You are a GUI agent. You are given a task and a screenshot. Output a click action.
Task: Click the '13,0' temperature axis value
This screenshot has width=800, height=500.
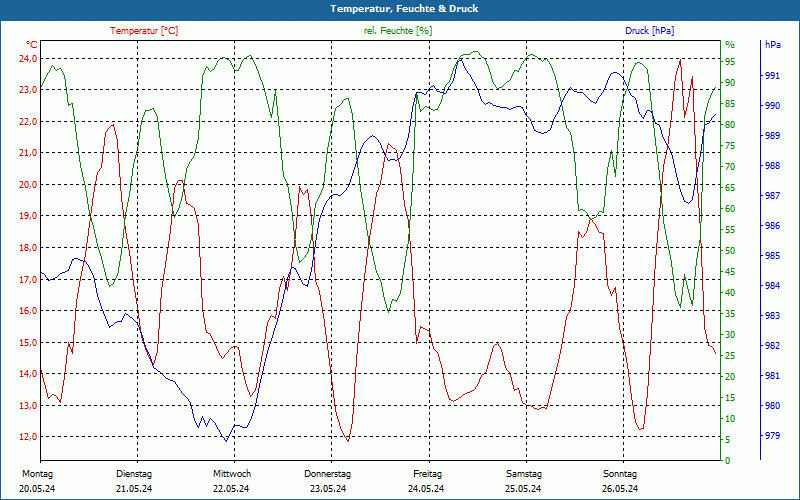[28, 406]
